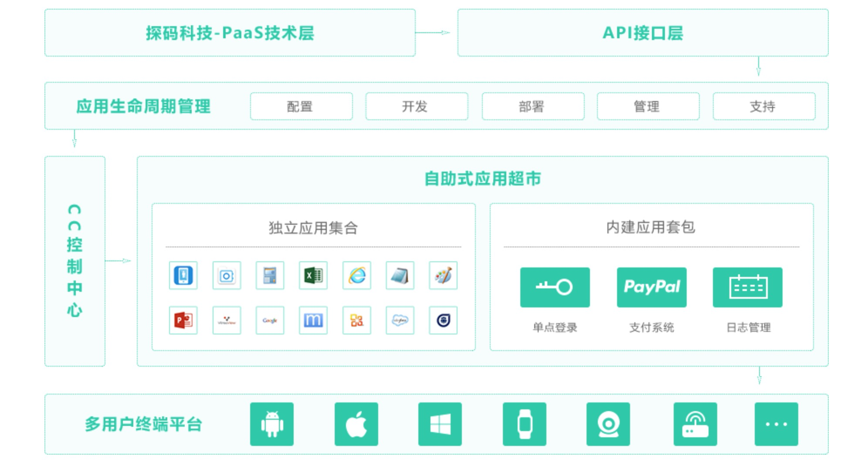The width and height of the screenshot is (868, 466).
Task: Select the PayPal payment system tile
Action: [651, 287]
